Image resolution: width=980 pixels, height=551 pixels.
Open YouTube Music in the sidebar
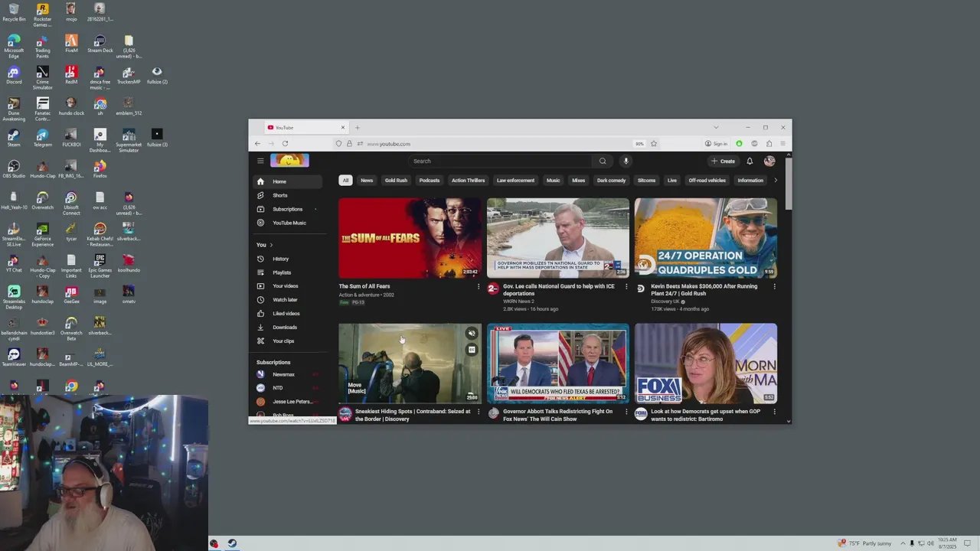click(288, 223)
